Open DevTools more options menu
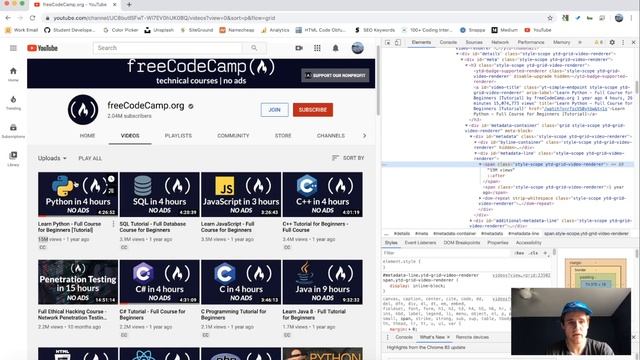The image size is (640, 360). coord(623,42)
